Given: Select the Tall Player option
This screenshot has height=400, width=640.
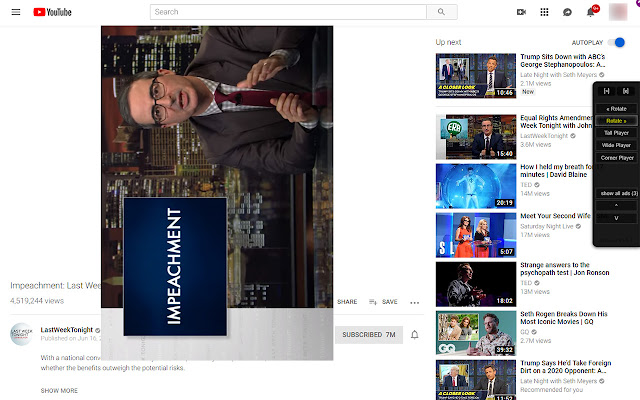Looking at the screenshot, I should click(616, 133).
